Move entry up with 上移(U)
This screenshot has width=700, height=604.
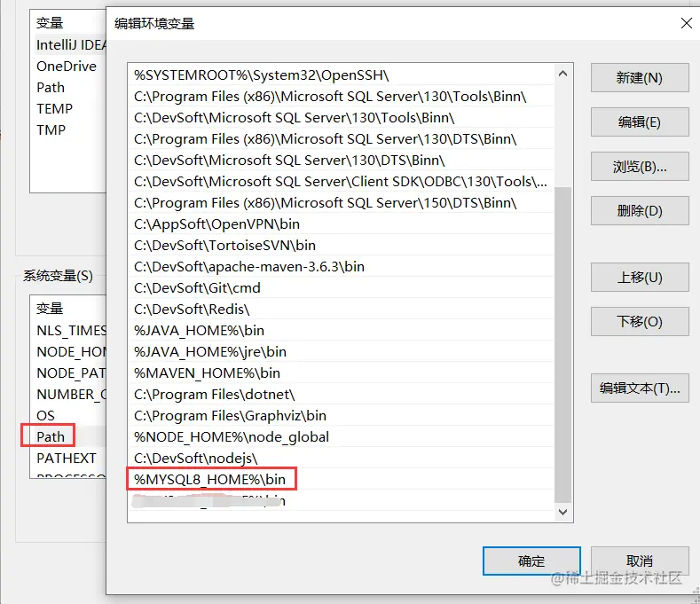[x=640, y=278]
